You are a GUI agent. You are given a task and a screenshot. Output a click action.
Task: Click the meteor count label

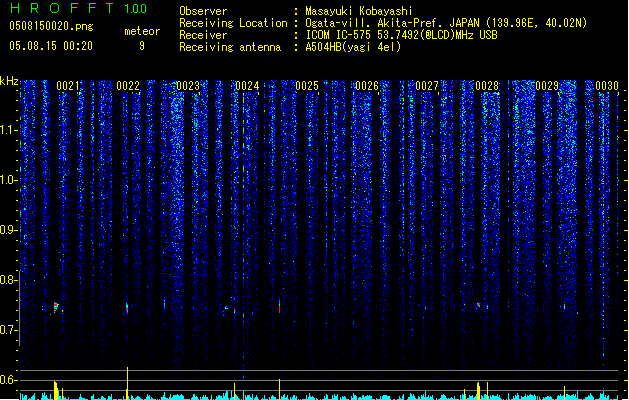[142, 31]
